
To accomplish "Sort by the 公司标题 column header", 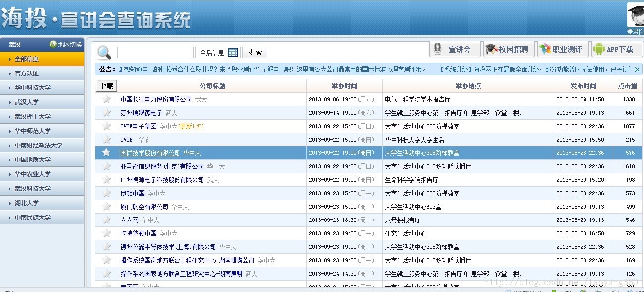I will click(x=213, y=86).
